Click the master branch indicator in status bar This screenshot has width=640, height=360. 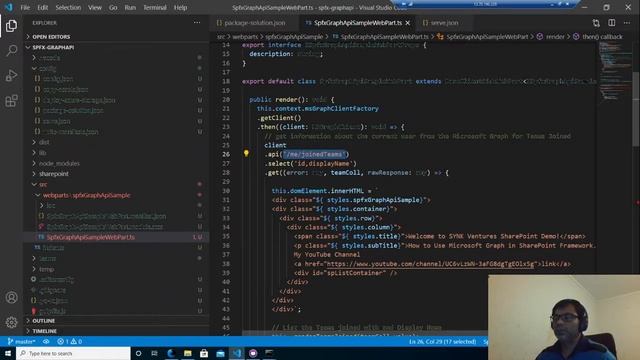[21, 341]
